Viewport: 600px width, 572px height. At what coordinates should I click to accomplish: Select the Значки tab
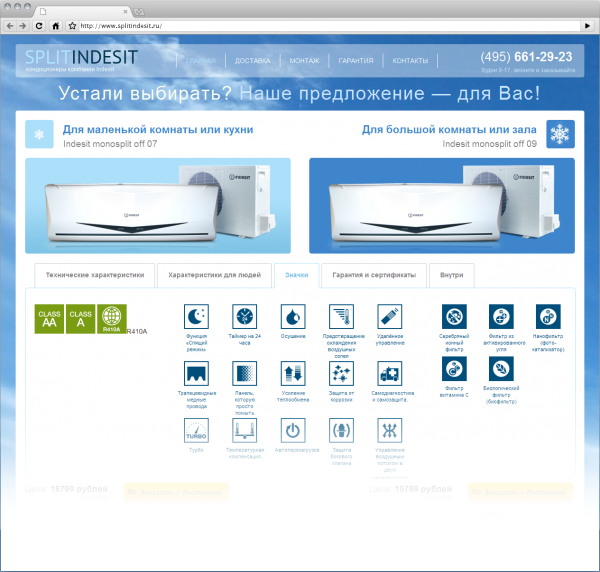point(297,275)
